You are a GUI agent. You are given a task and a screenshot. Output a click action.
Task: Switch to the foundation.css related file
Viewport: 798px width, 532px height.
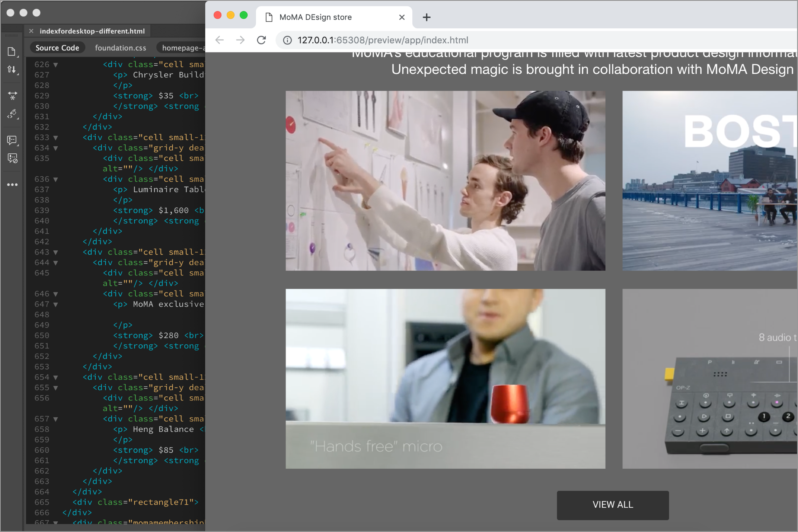121,48
